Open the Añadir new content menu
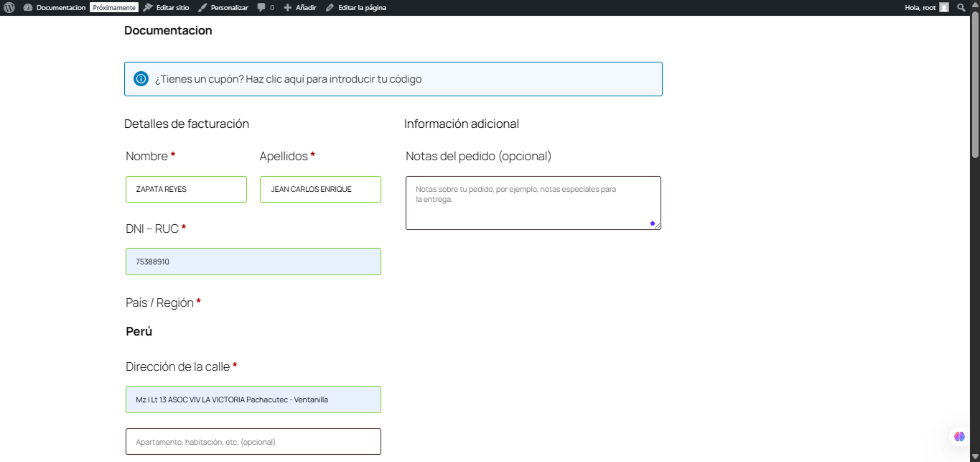Image resolution: width=980 pixels, height=462 pixels. click(300, 7)
